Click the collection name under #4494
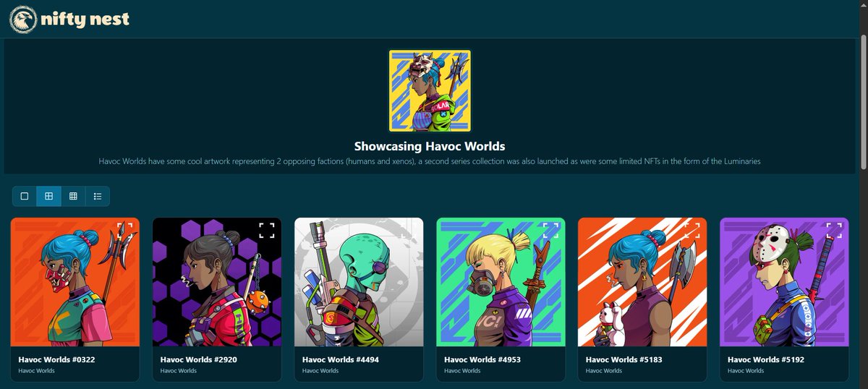Screen dimensions: 868x389 (x=320, y=371)
